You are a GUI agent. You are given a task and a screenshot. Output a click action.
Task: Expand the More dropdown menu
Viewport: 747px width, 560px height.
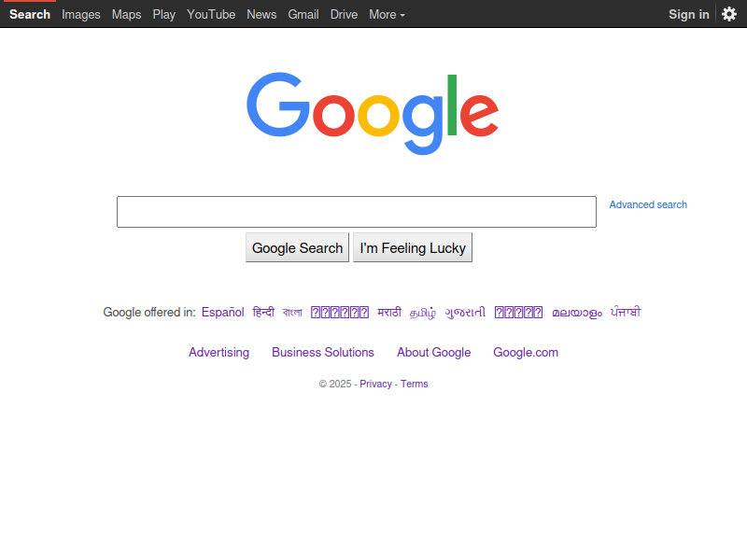tap(387, 15)
